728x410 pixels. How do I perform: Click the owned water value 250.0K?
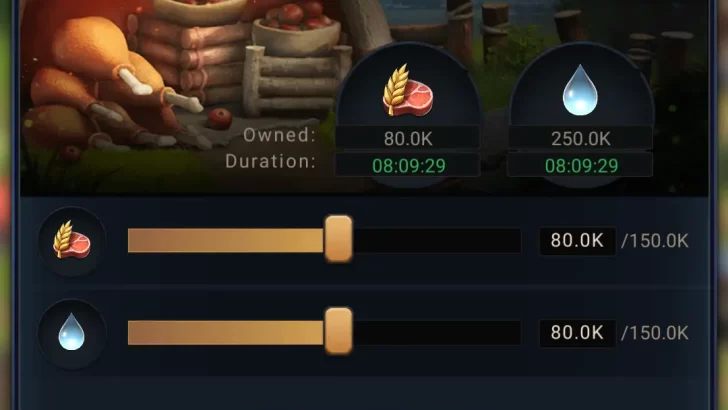click(x=580, y=138)
